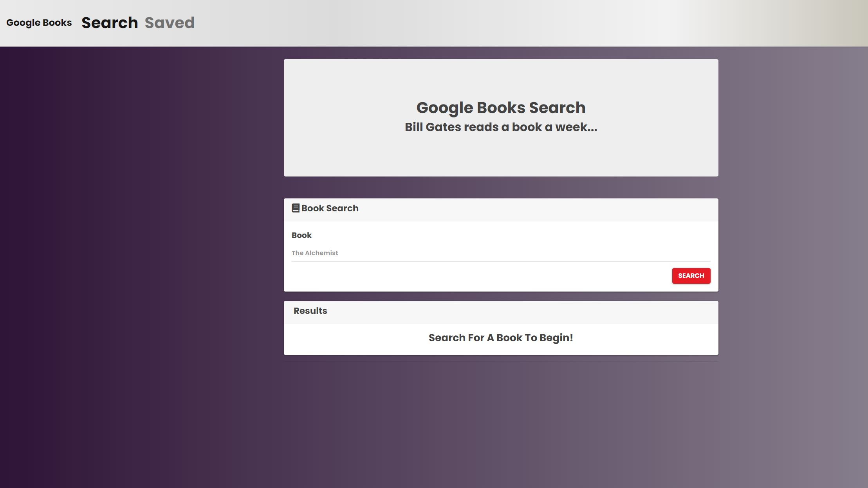Click the blank area below the hero subtitle

click(501, 157)
